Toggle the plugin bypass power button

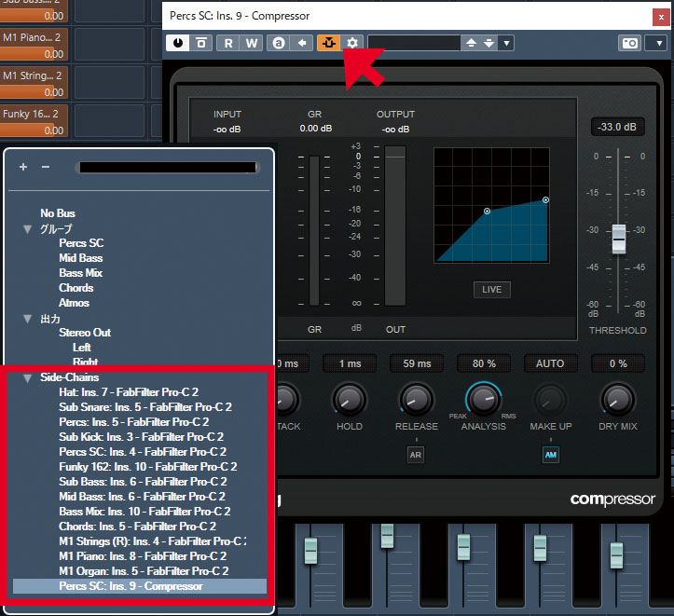[x=177, y=43]
